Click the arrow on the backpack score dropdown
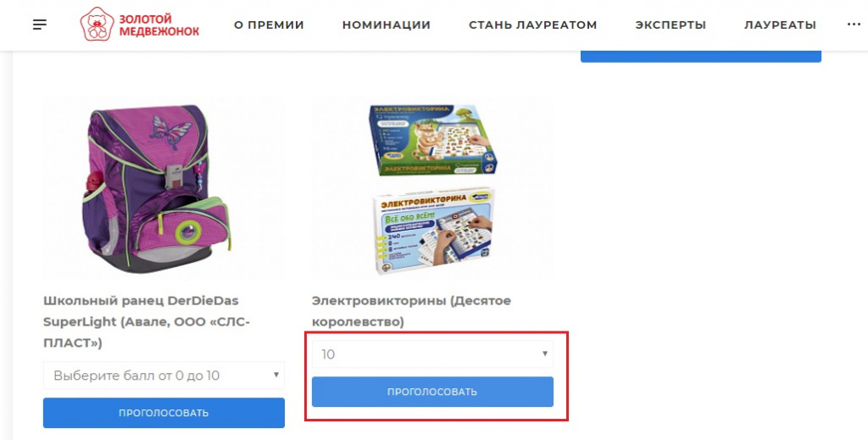868x440 pixels. pos(275,375)
